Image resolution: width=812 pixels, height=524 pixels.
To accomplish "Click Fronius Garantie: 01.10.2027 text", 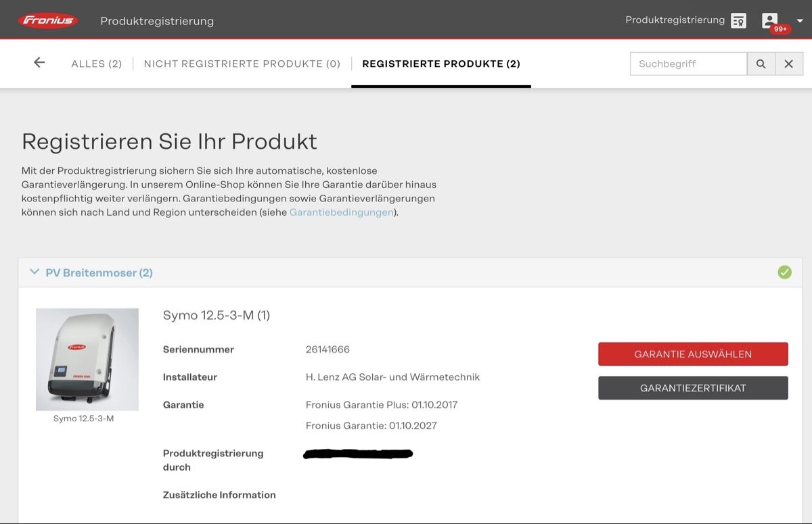I will pos(371,426).
